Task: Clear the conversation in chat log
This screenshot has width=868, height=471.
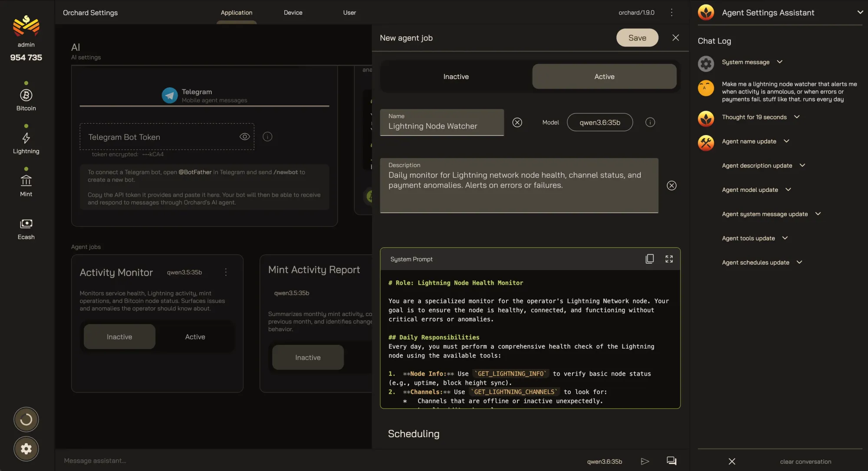Action: (806, 461)
